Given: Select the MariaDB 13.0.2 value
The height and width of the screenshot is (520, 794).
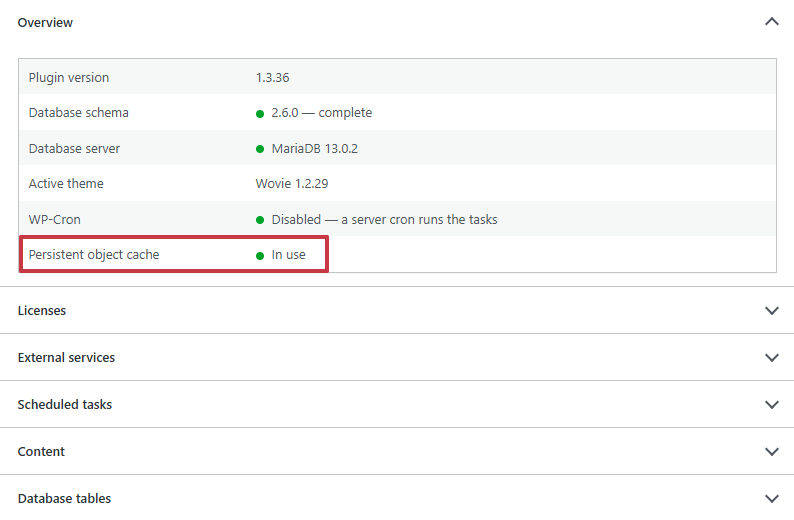Looking at the screenshot, I should [x=314, y=148].
